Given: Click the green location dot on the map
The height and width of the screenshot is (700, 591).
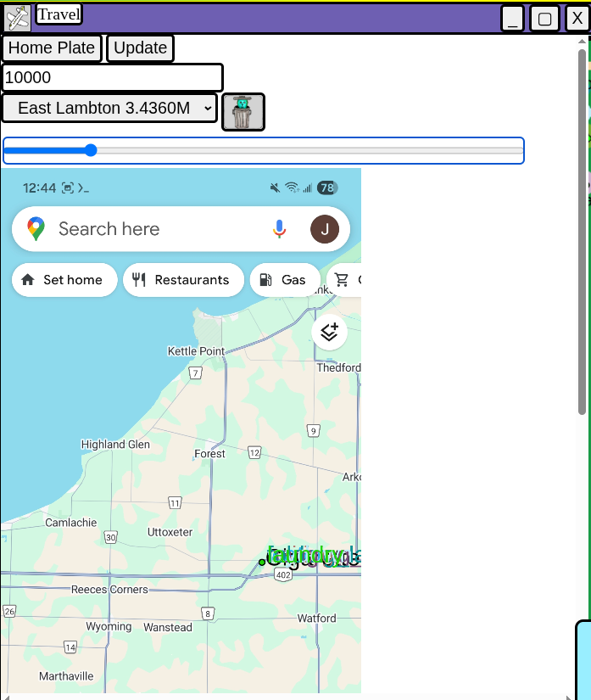Looking at the screenshot, I should pos(262,562).
